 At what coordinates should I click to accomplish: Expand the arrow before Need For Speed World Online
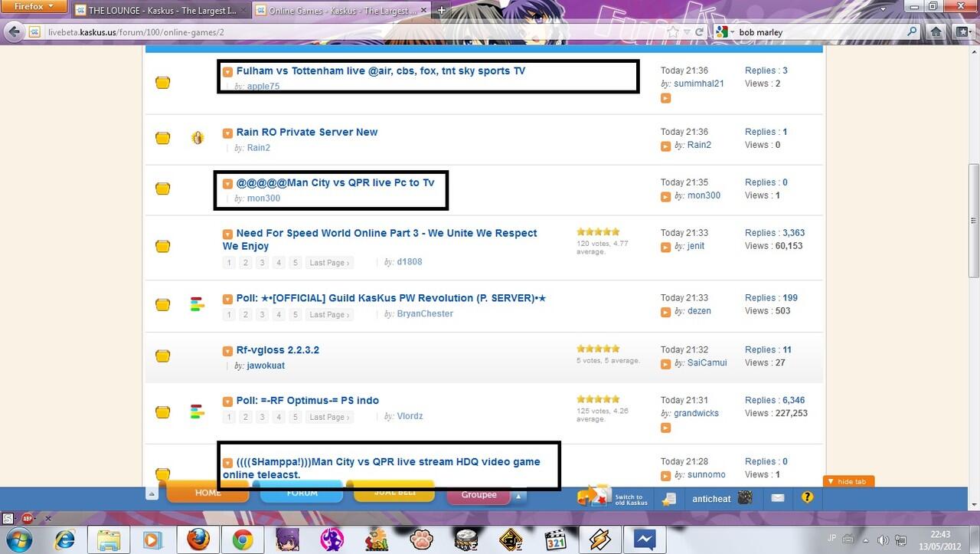(x=227, y=234)
